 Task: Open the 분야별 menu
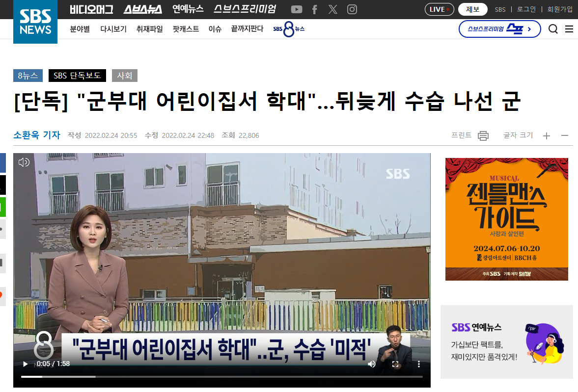[80, 29]
